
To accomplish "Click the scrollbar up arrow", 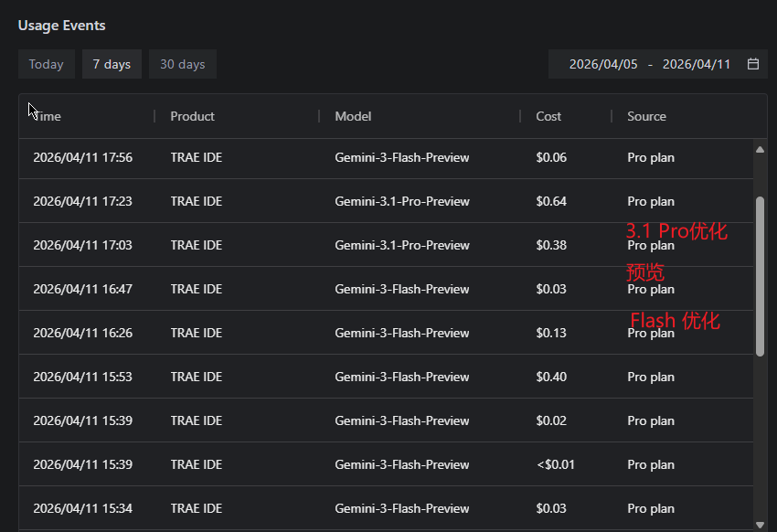I will click(760, 149).
